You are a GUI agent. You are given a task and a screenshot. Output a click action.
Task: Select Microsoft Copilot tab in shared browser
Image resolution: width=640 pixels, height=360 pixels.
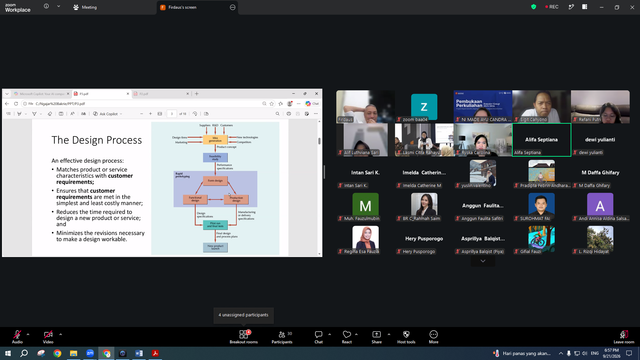[x=41, y=94]
